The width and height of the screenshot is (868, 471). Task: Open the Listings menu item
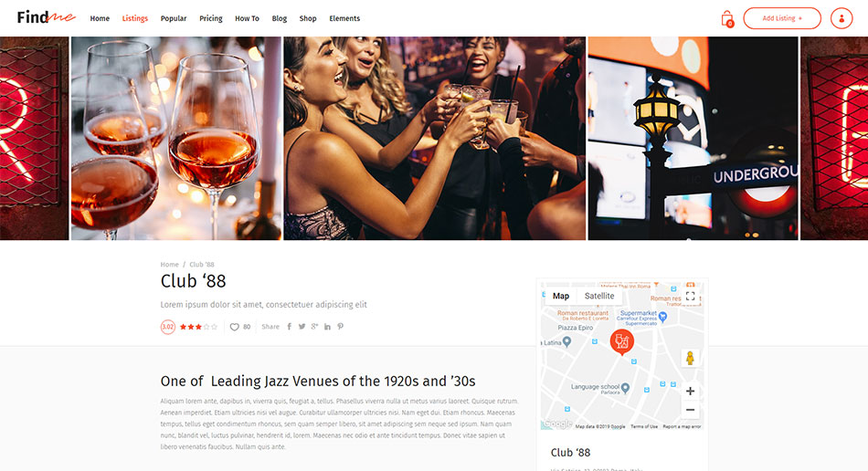(134, 18)
